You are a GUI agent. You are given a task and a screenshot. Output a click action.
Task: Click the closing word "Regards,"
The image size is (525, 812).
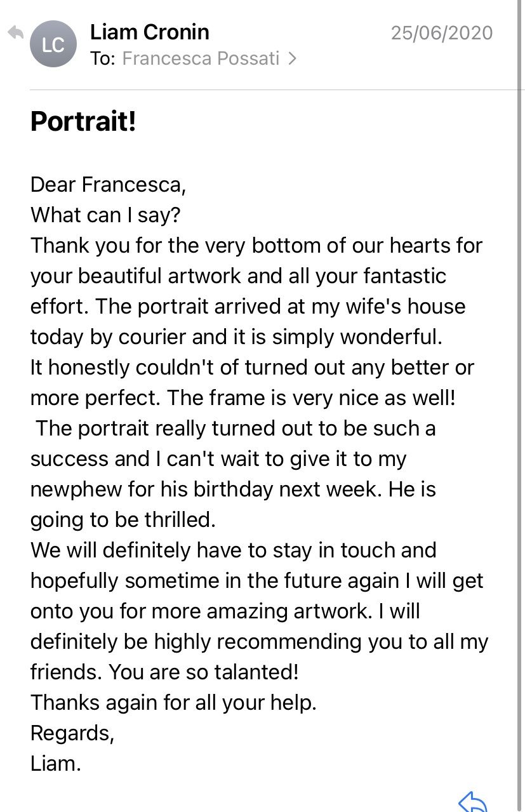point(72,733)
